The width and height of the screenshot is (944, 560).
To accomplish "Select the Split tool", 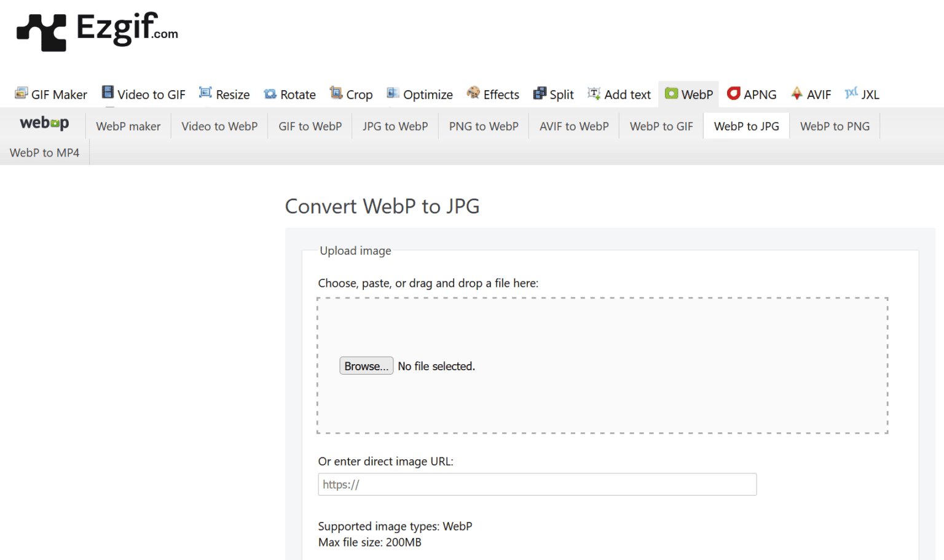I will tap(553, 94).
